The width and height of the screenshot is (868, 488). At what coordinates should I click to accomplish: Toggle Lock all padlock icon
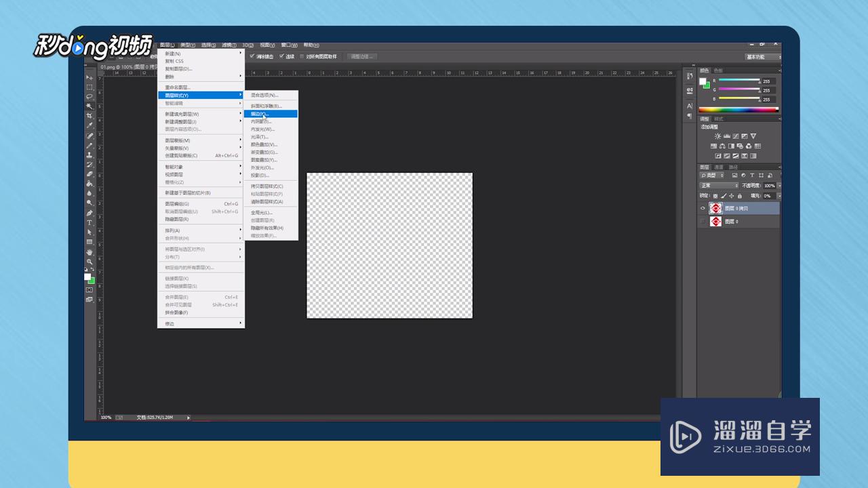740,196
